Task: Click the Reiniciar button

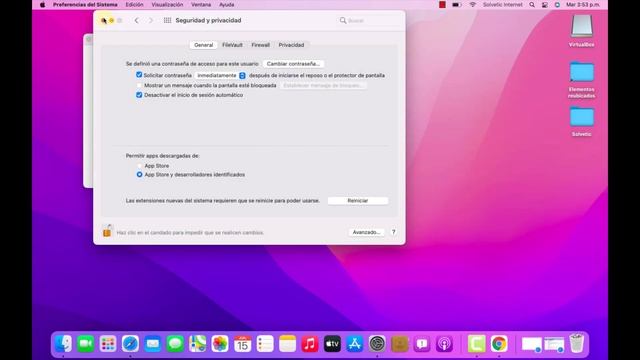Action: pos(358,201)
